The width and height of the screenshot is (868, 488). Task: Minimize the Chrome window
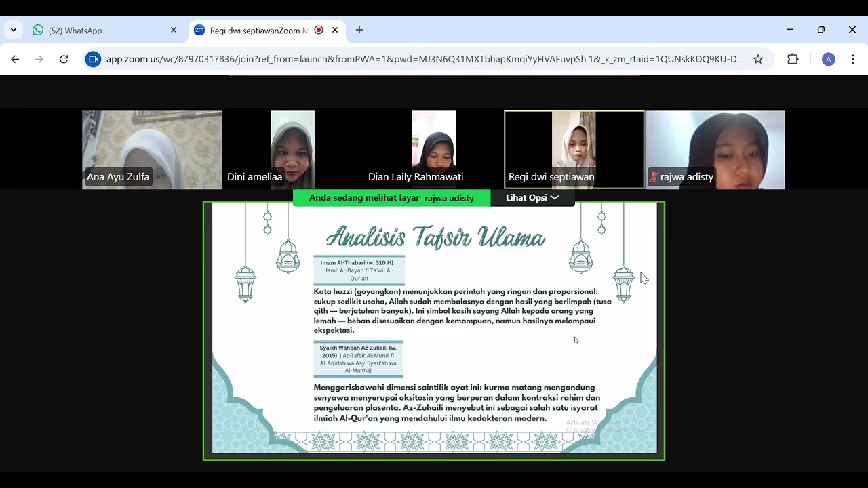click(x=790, y=30)
